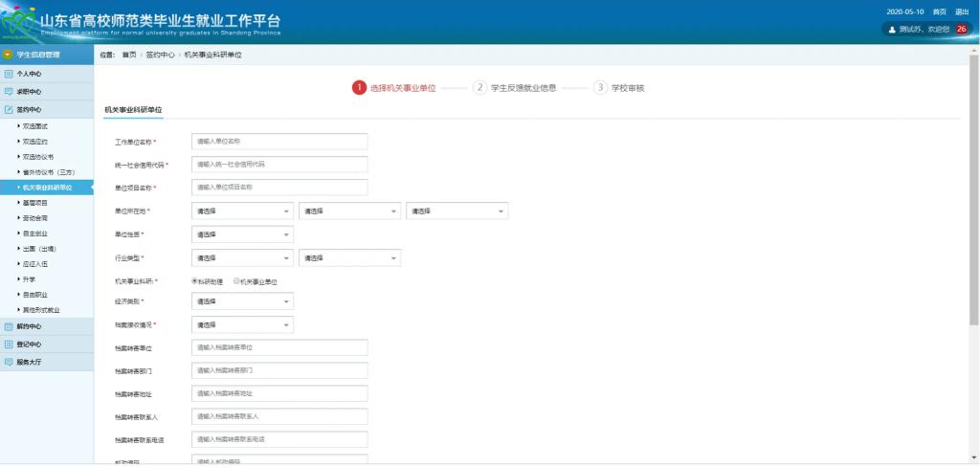Switch to the 机关事业科研单位 tab
980x467 pixels.
(133, 109)
